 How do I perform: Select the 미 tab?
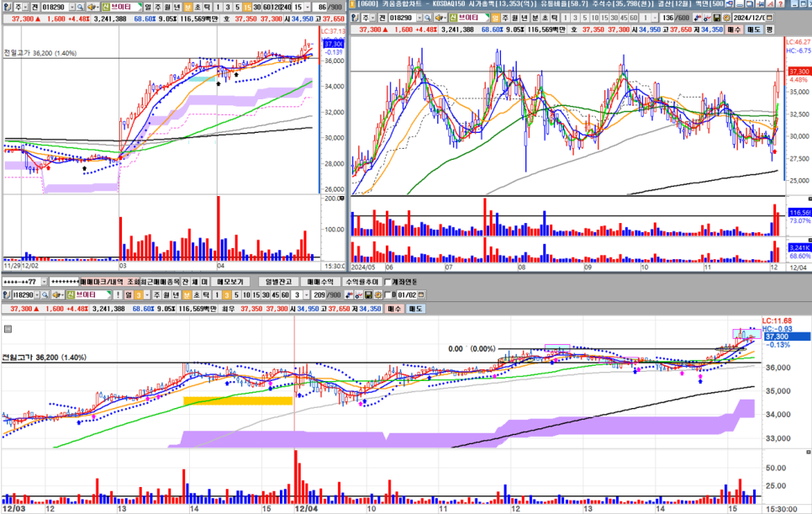tap(204, 282)
